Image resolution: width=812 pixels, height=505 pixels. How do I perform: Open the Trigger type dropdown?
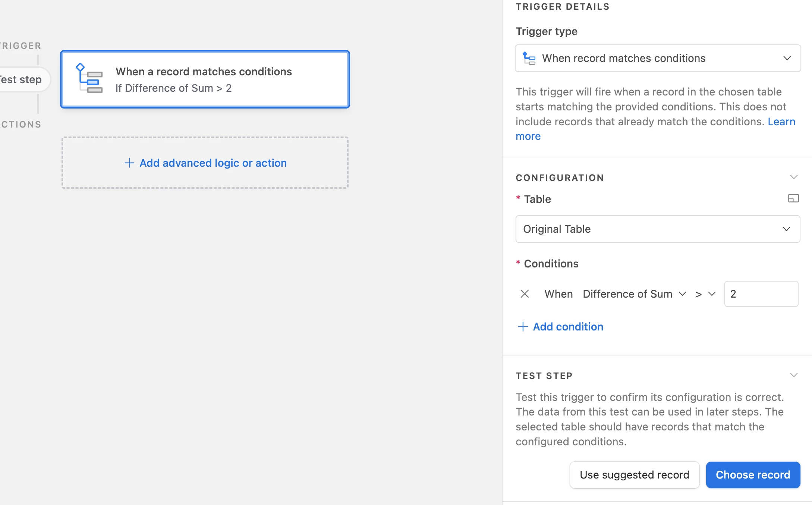coord(658,58)
